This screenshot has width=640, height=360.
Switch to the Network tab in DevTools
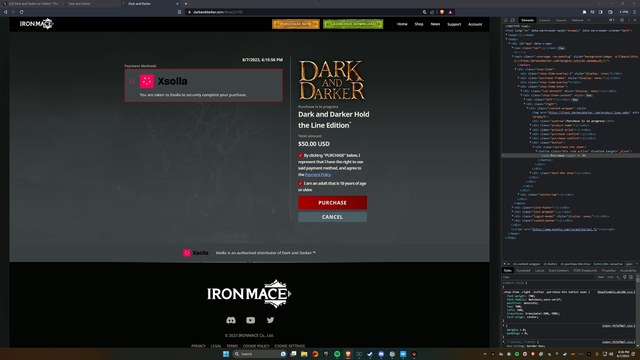click(x=577, y=20)
